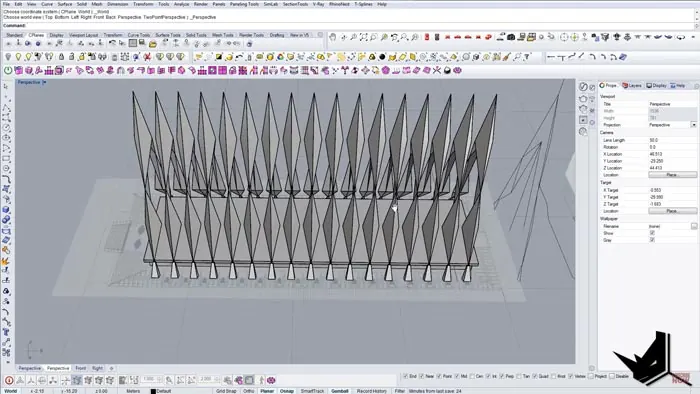The width and height of the screenshot is (700, 394).
Task: Toggle the Wallpaper Show checkbox
Action: (x=652, y=233)
